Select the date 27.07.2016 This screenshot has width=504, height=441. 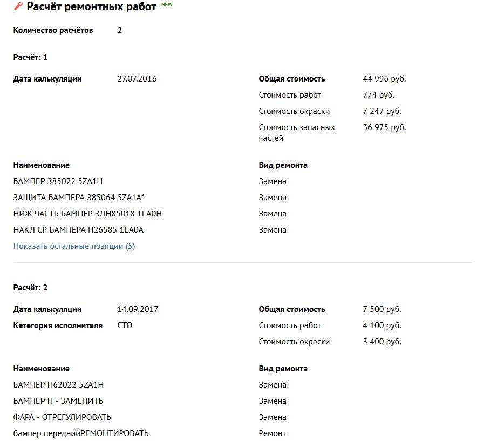point(137,79)
